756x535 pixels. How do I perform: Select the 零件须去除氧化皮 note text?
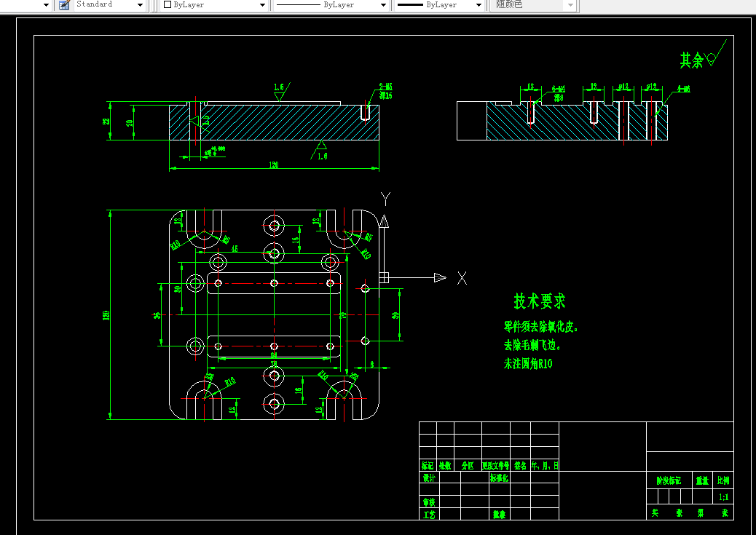[541, 327]
